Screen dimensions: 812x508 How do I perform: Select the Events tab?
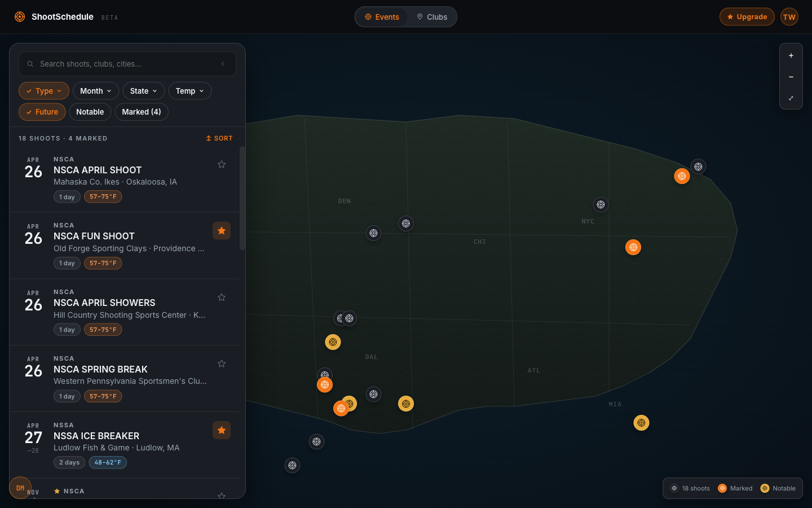382,17
